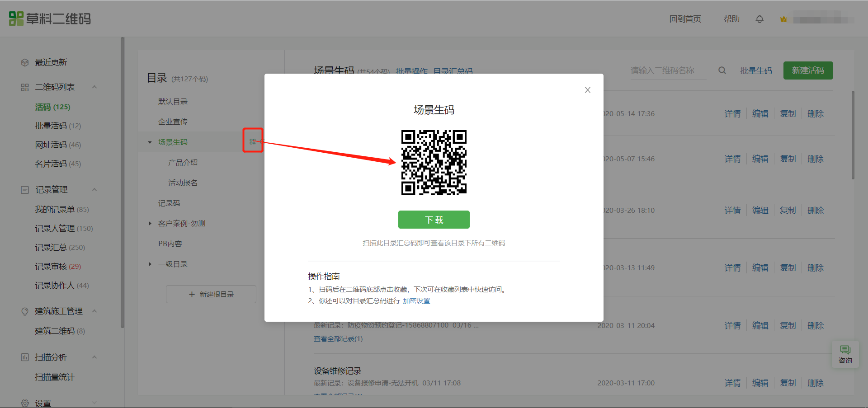This screenshot has height=408, width=868.
Task: Select 名片活码 (45)
Action: [x=58, y=164]
